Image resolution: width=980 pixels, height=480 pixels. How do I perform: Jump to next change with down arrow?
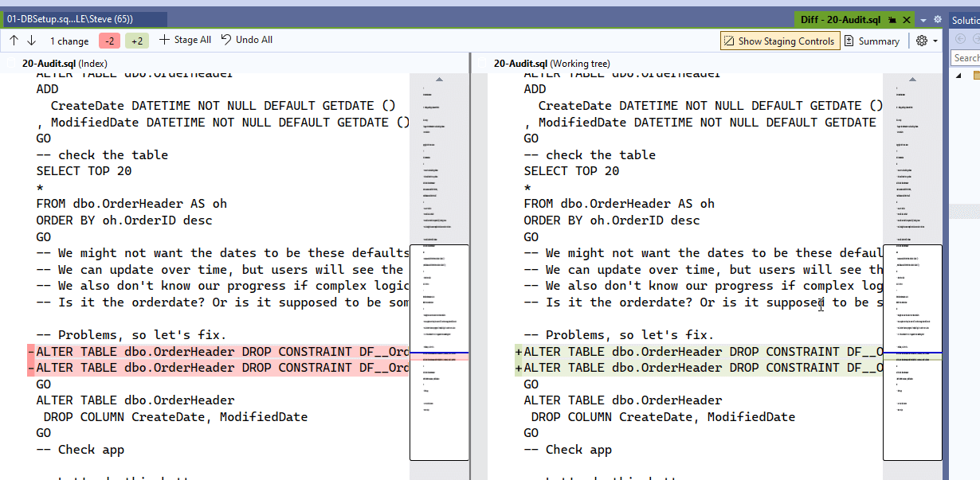tap(32, 41)
